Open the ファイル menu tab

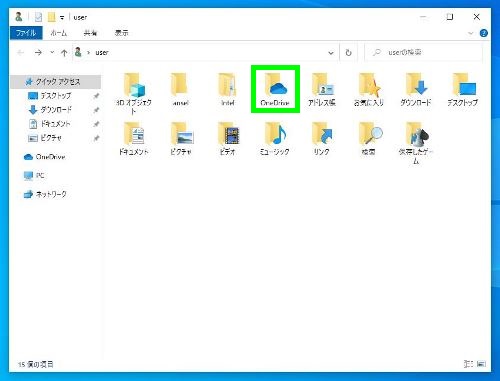(x=26, y=33)
